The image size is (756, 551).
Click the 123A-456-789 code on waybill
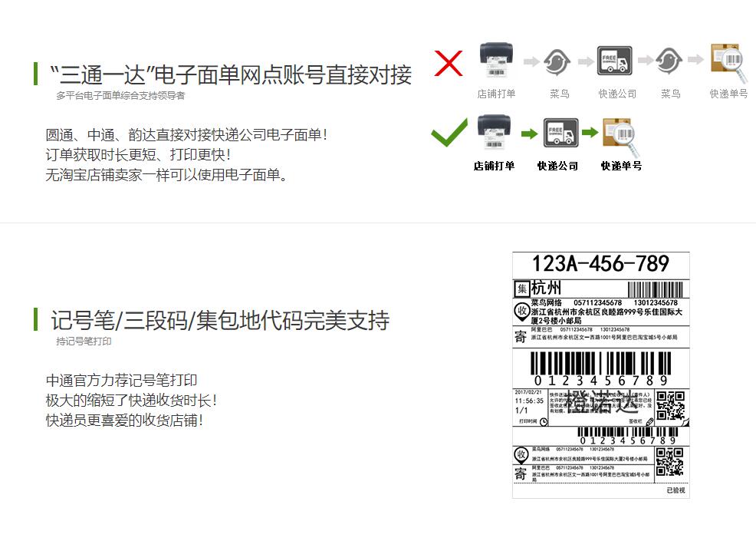tap(600, 263)
